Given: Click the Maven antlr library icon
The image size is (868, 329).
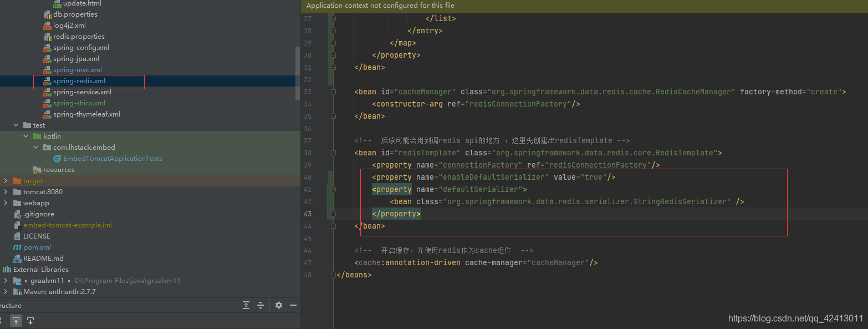Looking at the screenshot, I should 17,292.
